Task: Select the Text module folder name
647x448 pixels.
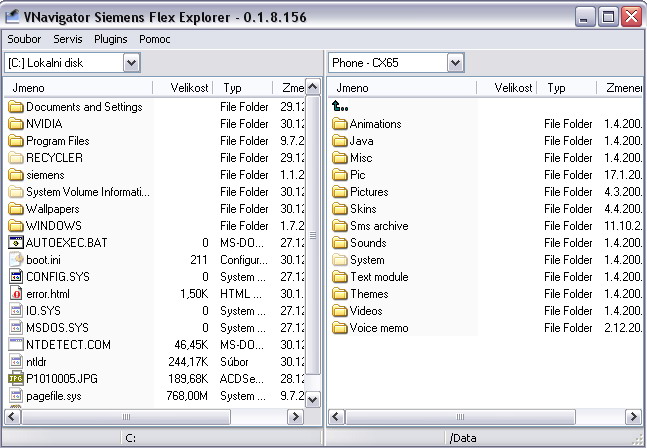Action: [379, 277]
